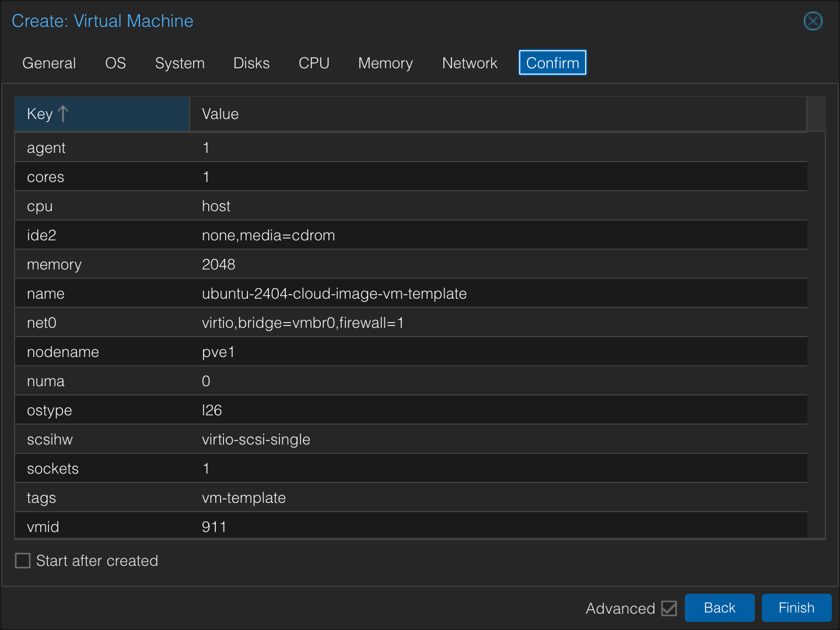Open the Disks tab
Viewport: 840px width, 630px height.
[251, 63]
